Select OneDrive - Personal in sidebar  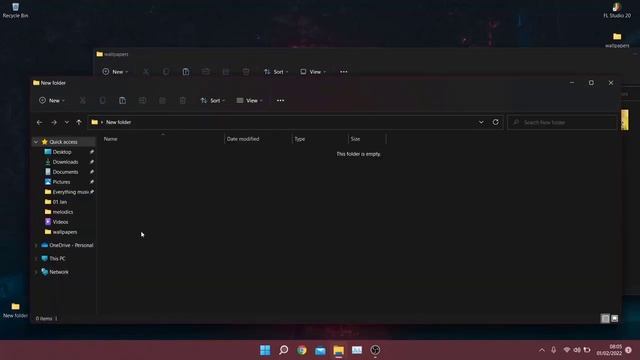71,245
